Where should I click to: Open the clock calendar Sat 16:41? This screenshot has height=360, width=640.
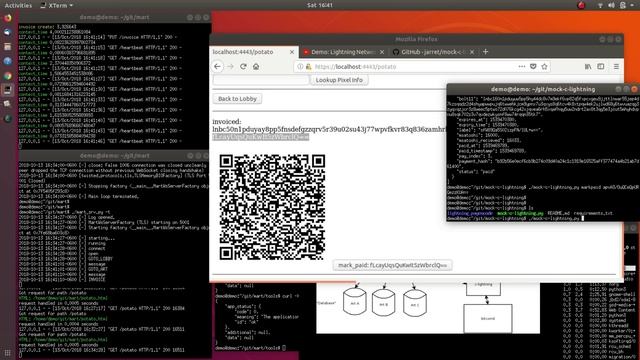point(320,5)
